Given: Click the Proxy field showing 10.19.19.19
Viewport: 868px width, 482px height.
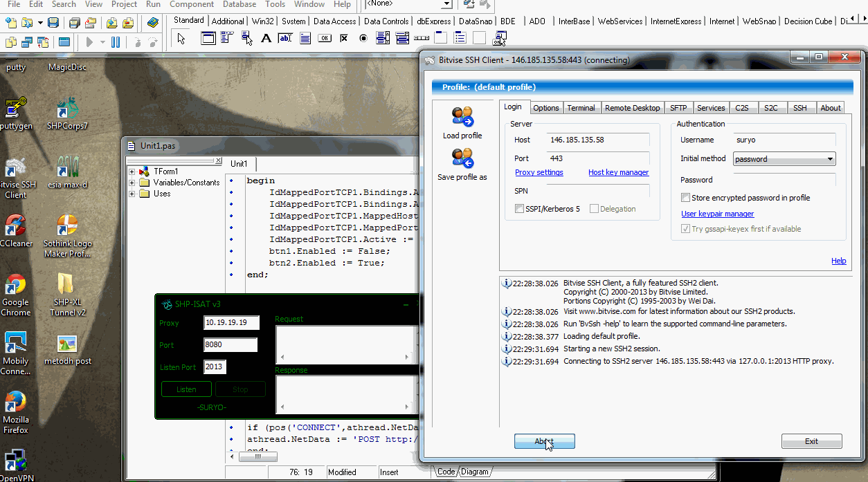Looking at the screenshot, I should click(231, 322).
